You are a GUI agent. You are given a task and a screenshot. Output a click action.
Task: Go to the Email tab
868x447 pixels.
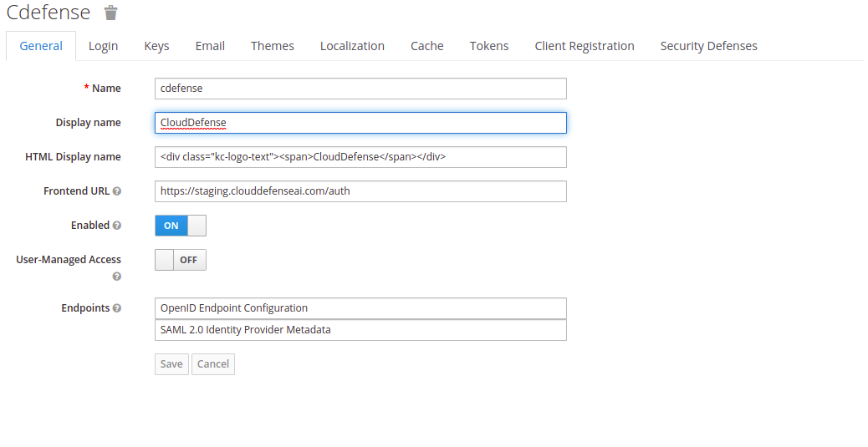coord(210,46)
